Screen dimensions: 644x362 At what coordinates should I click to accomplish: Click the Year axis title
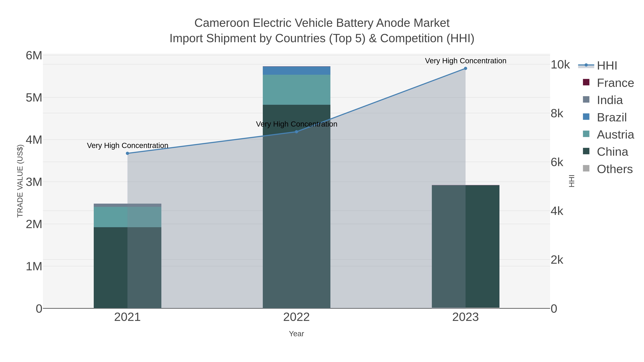pos(296,334)
